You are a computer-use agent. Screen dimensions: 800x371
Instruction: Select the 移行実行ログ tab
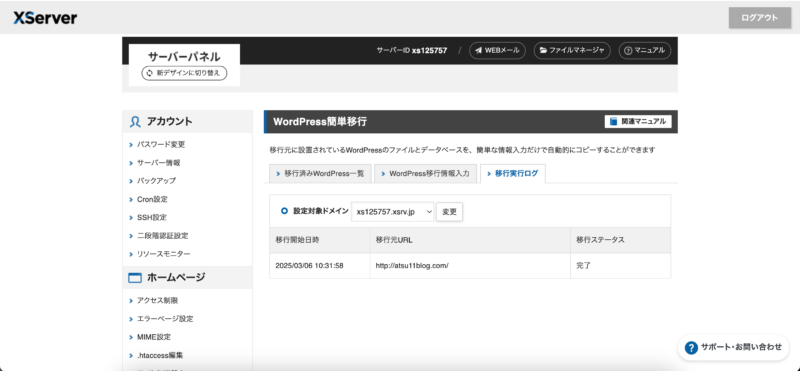click(x=513, y=174)
